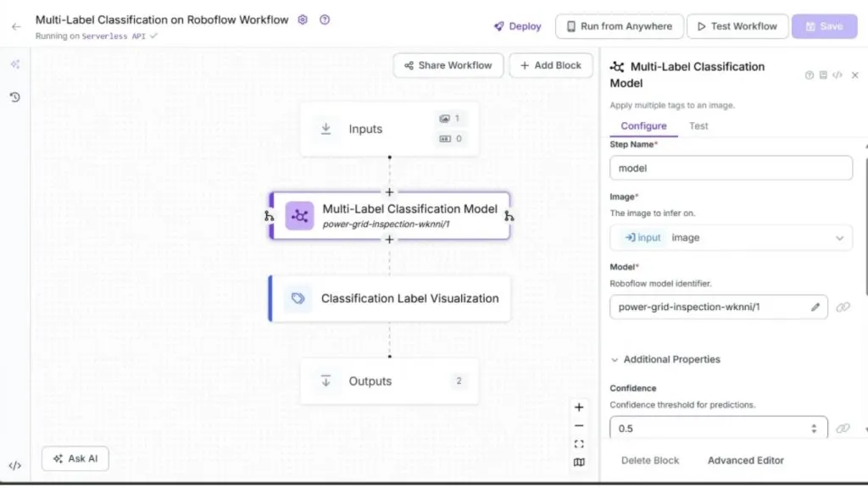
Task: Collapse Additional Properties section
Action: [x=665, y=359]
